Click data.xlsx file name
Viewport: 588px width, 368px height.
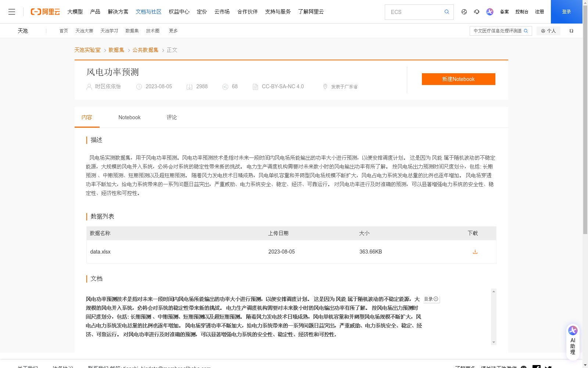[100, 252]
